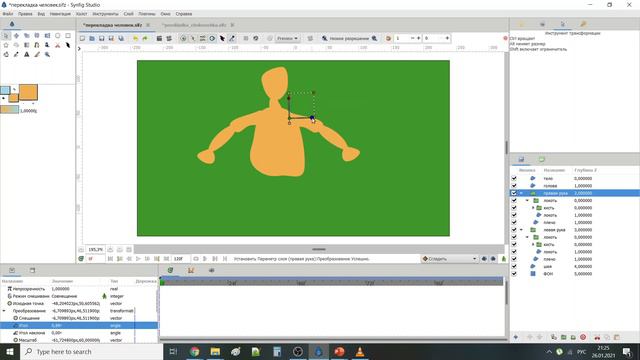This screenshot has height=360, width=640.
Task: Toggle visibility checkbox of правая рука layer
Action: [x=514, y=193]
